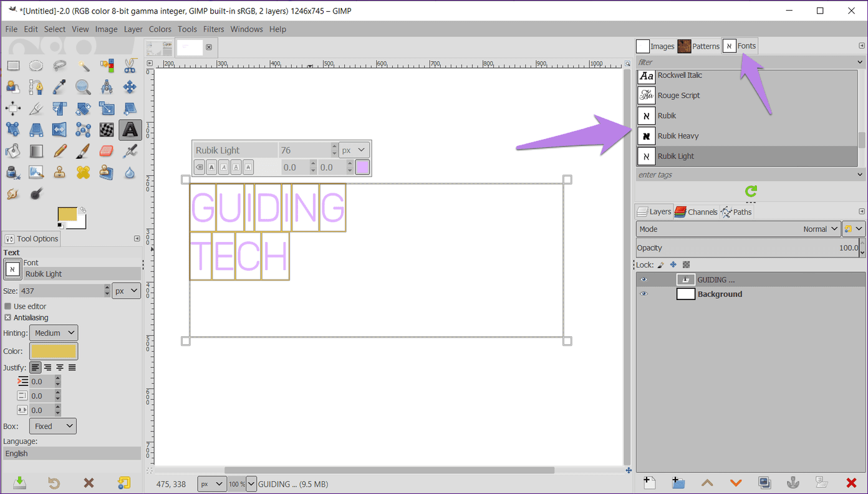868x494 pixels.
Task: Select the Ellipse Select tool
Action: click(x=37, y=65)
